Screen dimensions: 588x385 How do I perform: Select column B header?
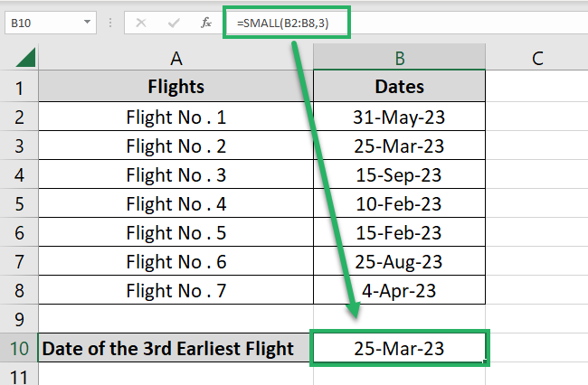(x=399, y=59)
